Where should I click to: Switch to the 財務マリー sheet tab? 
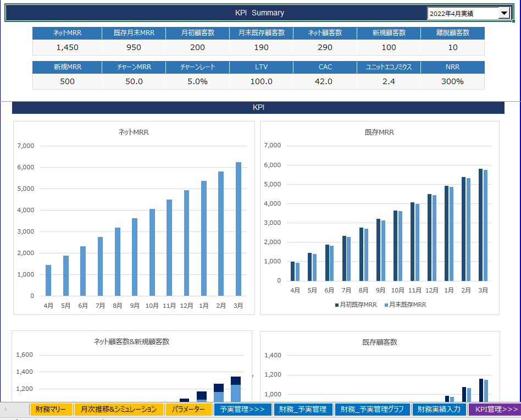pos(51,410)
